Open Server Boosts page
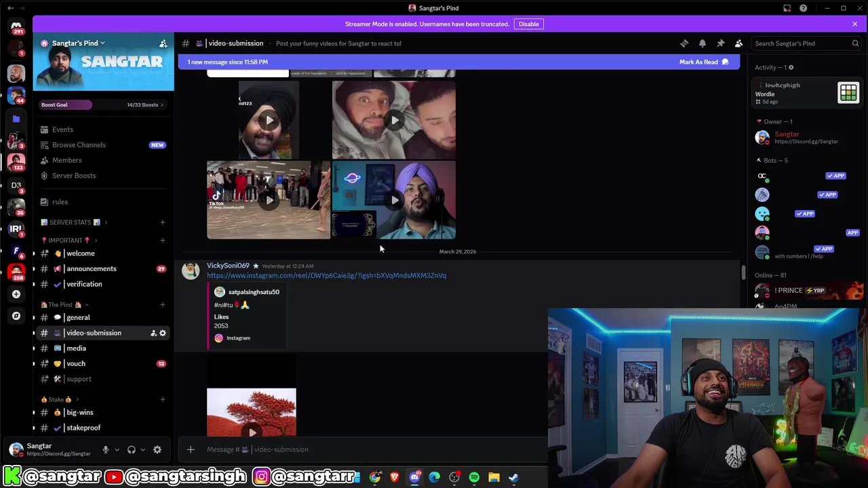 point(103,176)
